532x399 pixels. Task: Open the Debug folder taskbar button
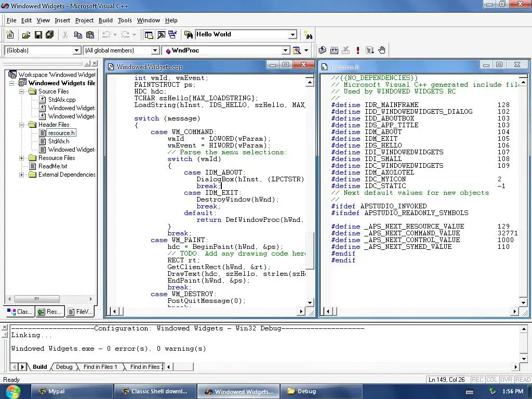321,391
